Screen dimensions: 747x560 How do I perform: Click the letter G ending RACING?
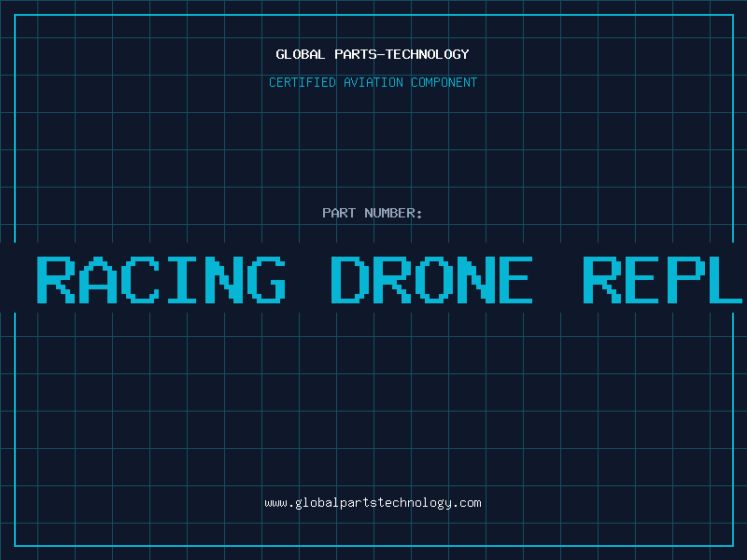263,278
